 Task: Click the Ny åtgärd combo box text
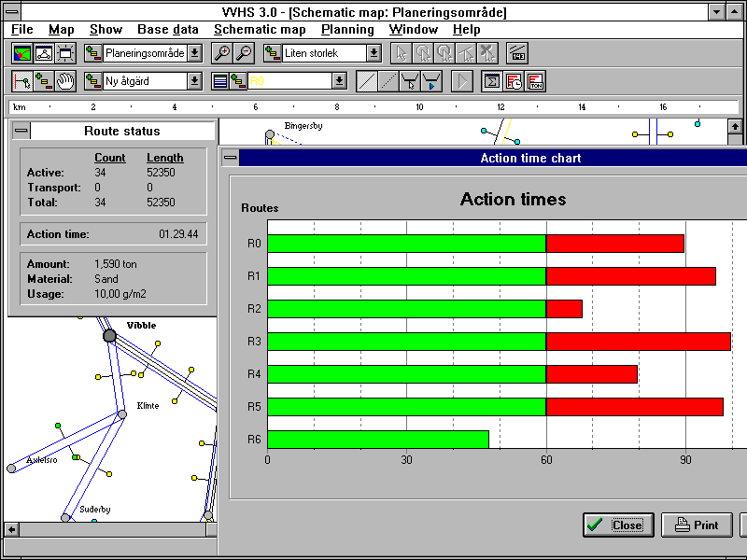145,81
